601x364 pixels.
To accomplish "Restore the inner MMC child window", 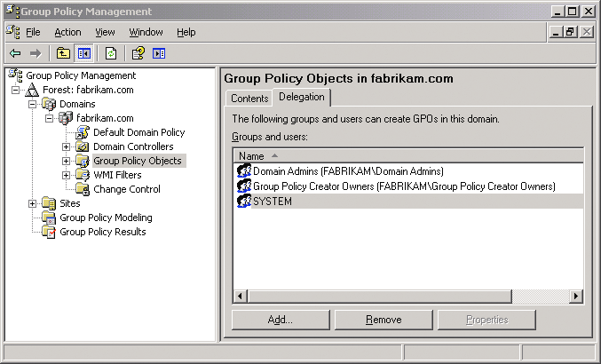I will click(x=570, y=32).
